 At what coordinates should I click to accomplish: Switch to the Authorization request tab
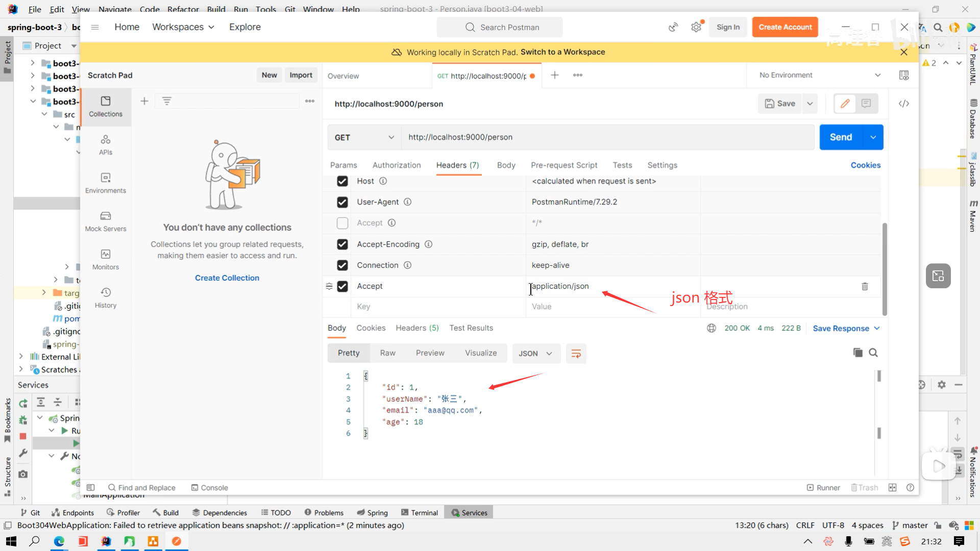397,165
